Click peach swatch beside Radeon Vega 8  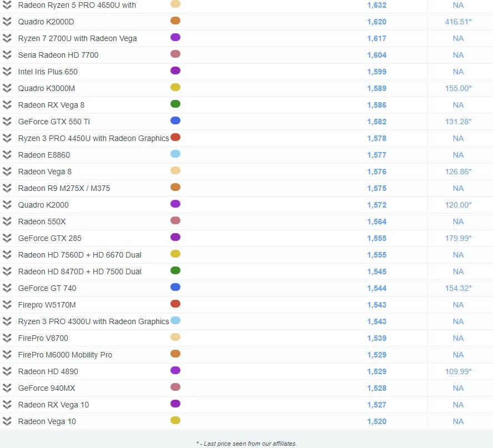(175, 171)
